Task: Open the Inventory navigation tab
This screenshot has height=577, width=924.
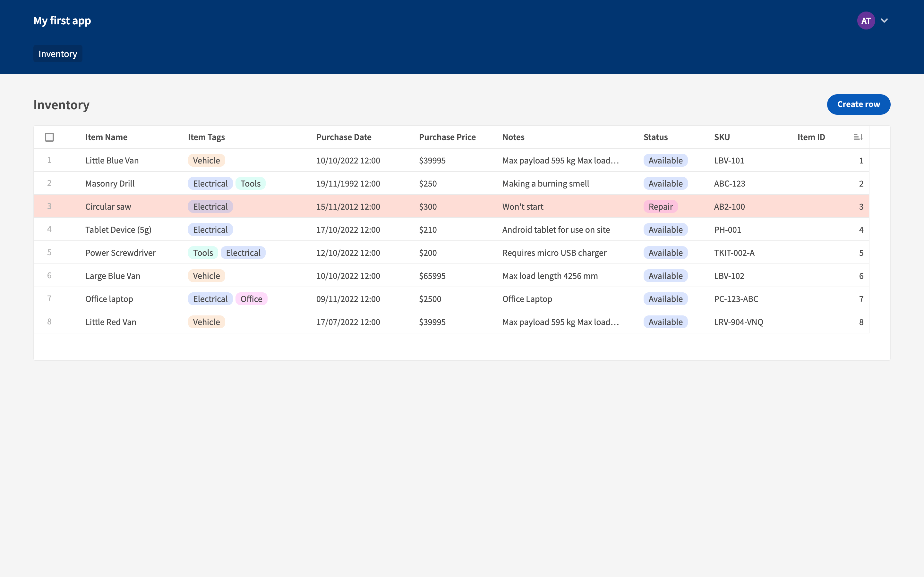Action: pyautogui.click(x=58, y=54)
